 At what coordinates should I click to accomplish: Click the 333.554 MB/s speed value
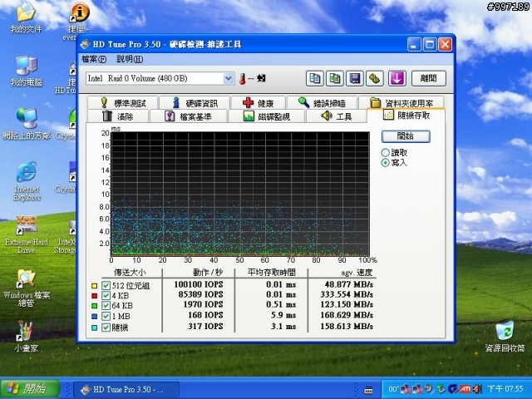point(347,294)
